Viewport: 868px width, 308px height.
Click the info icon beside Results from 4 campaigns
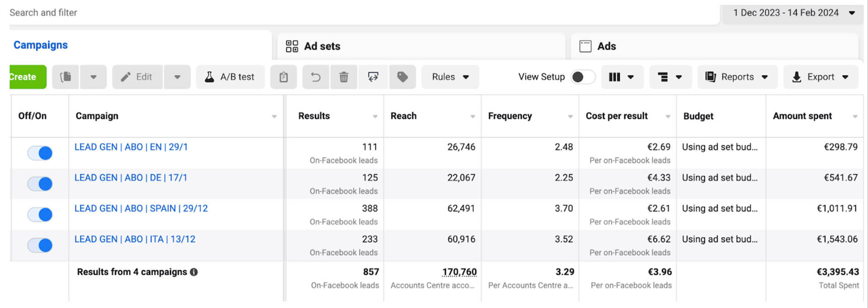click(x=194, y=272)
